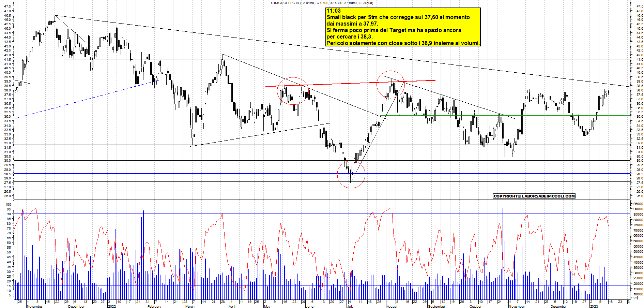Viewport: 644px width, 308px height.
Task: Click the green horizontal support line at 35
Action: pos(505,115)
